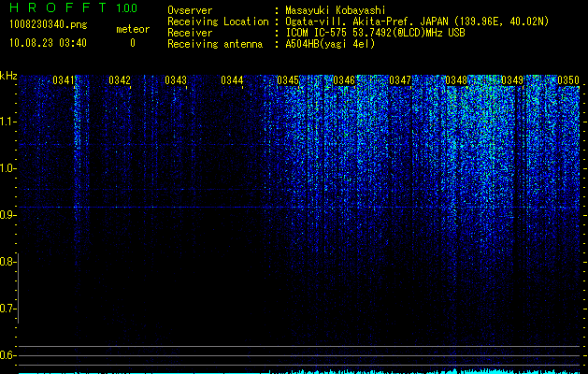Click the 0.6 kHz axis label

(x=7, y=355)
